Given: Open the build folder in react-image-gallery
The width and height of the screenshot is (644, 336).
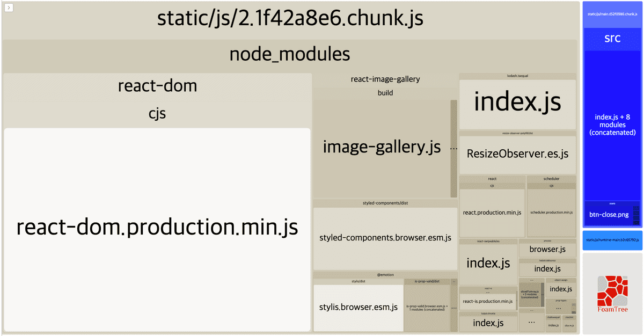Looking at the screenshot, I should point(385,93).
